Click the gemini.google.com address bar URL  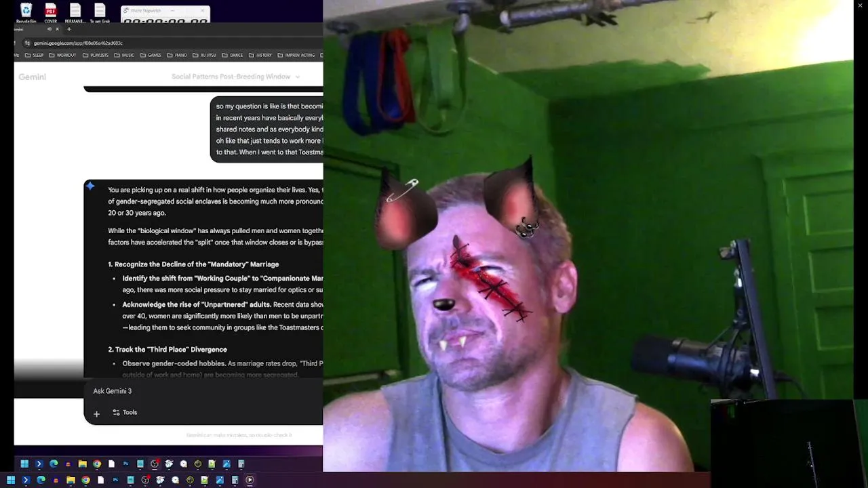78,43
